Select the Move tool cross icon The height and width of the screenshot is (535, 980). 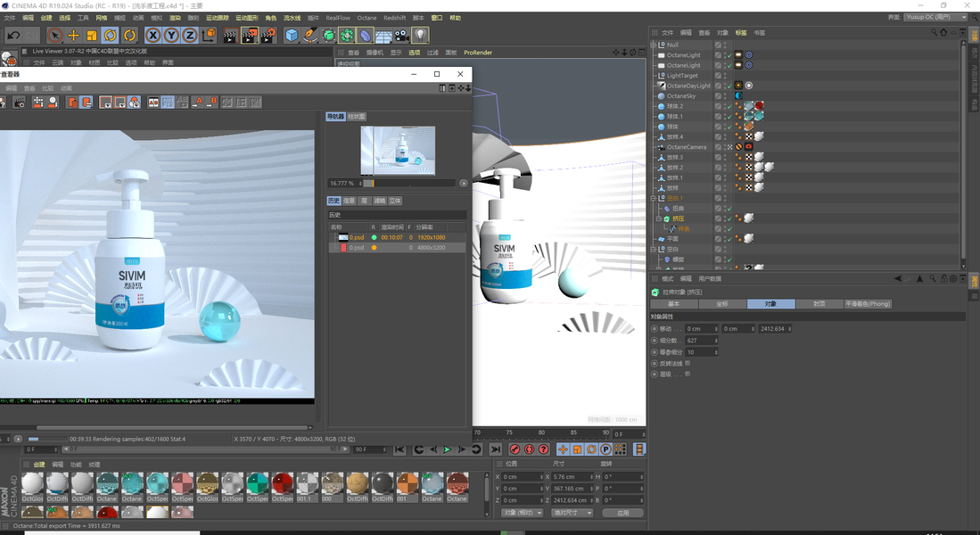[x=74, y=36]
